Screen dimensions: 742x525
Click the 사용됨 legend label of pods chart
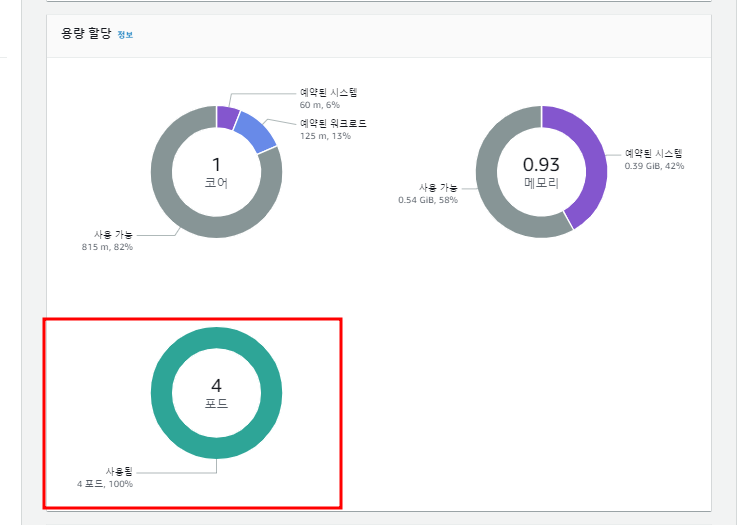click(x=119, y=472)
